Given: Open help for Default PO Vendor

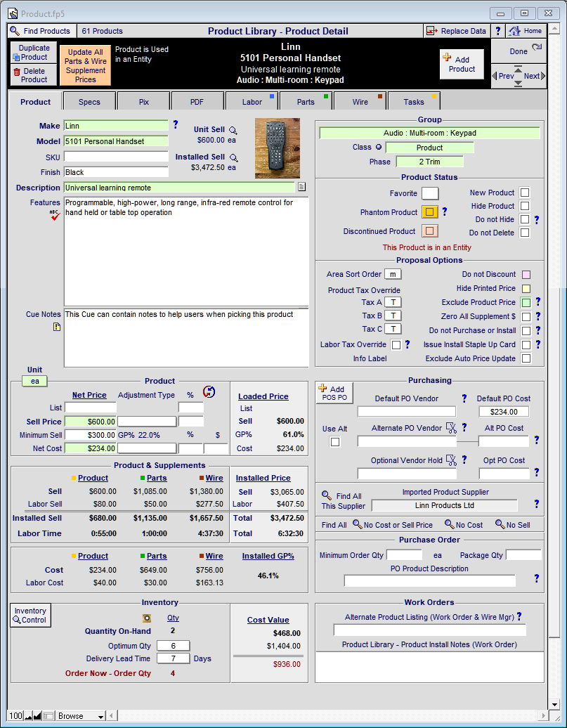Looking at the screenshot, I should point(464,398).
